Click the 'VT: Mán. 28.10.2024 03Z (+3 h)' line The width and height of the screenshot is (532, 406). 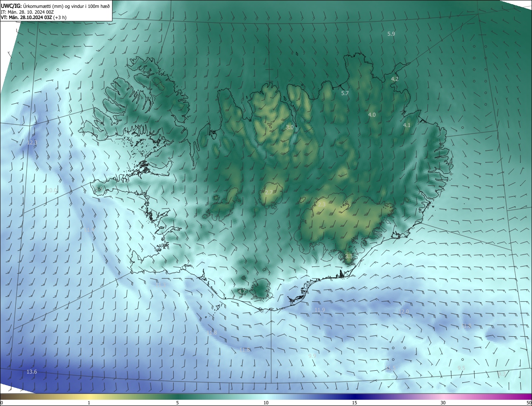click(34, 17)
